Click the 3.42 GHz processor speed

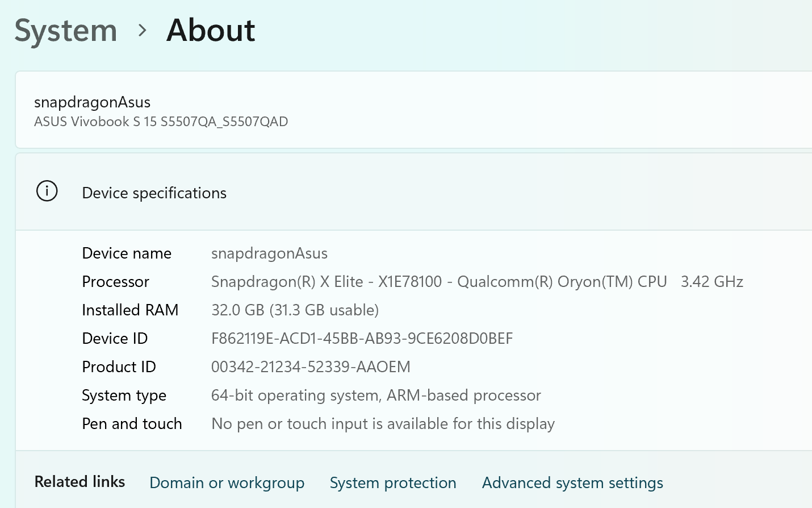click(712, 282)
